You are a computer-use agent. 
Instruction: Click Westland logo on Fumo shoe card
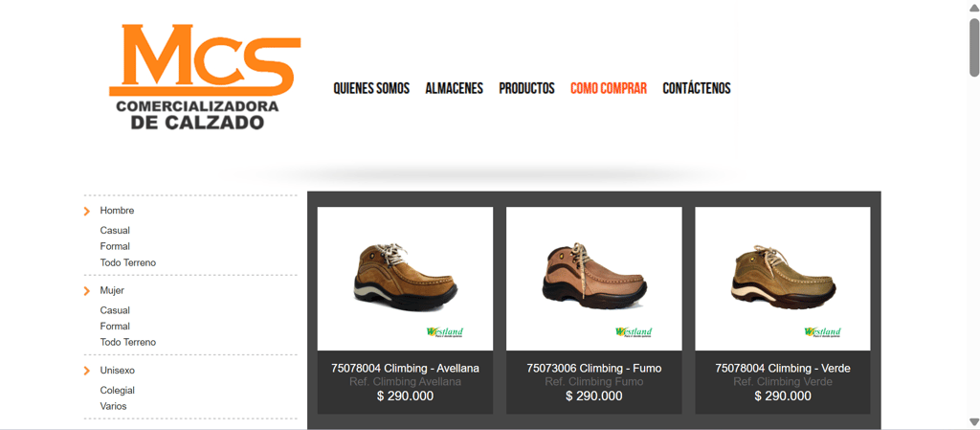point(634,332)
